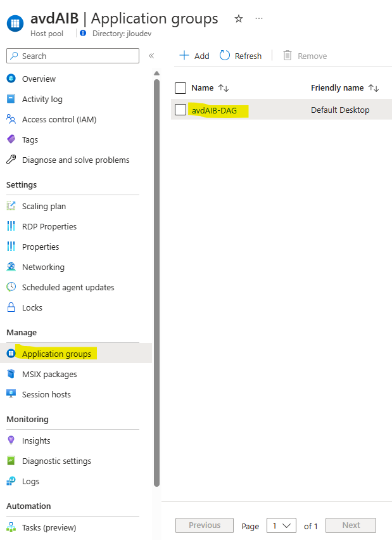Click the circular Refresh icon

(225, 55)
